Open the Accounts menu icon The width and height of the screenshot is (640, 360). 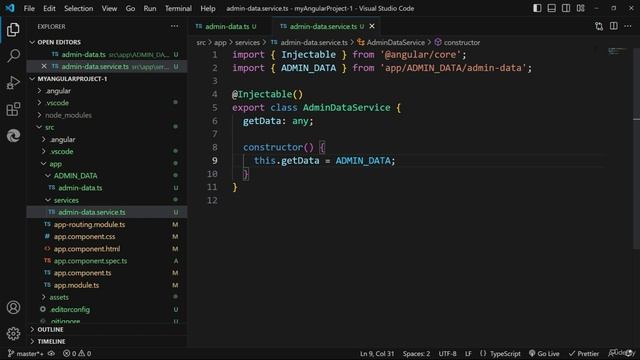point(13,307)
